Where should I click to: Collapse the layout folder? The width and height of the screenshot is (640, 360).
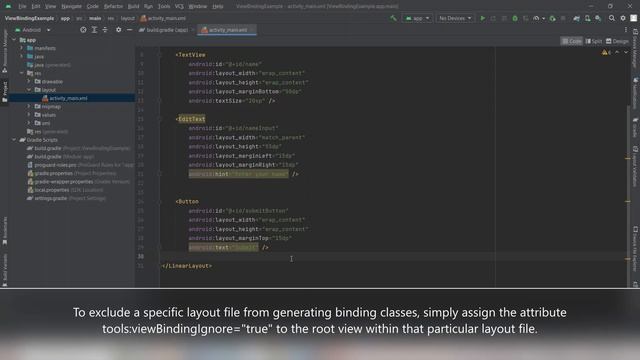[29, 90]
